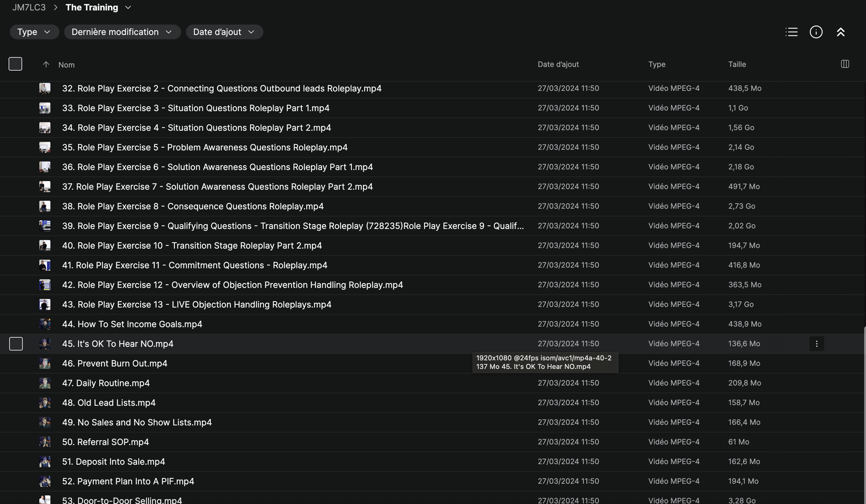Open the Date d'ajout filter dropdown

(224, 32)
